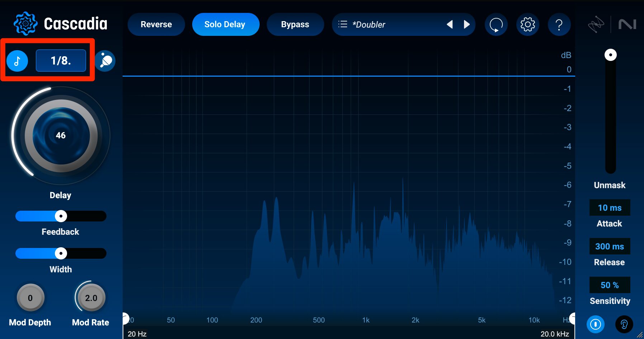Click the 20.0 kHz high cutoff field
Viewport: 644px width, 339px height.
pos(555,334)
